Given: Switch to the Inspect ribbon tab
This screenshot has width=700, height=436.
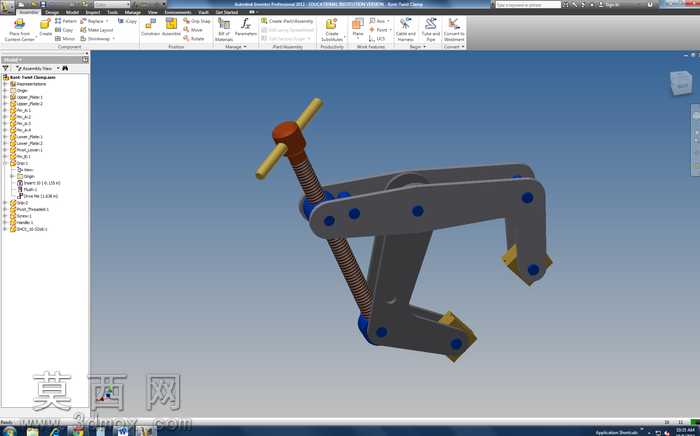Looking at the screenshot, I should pyautogui.click(x=93, y=12).
